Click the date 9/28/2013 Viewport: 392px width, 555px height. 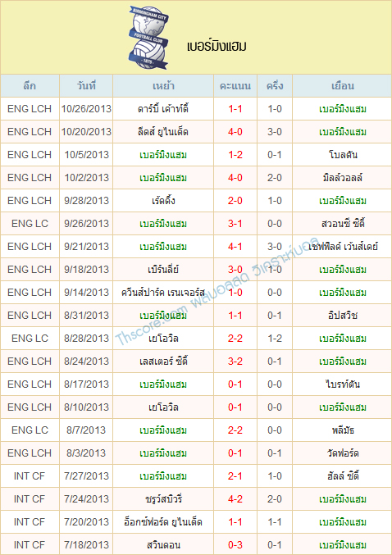click(86, 201)
